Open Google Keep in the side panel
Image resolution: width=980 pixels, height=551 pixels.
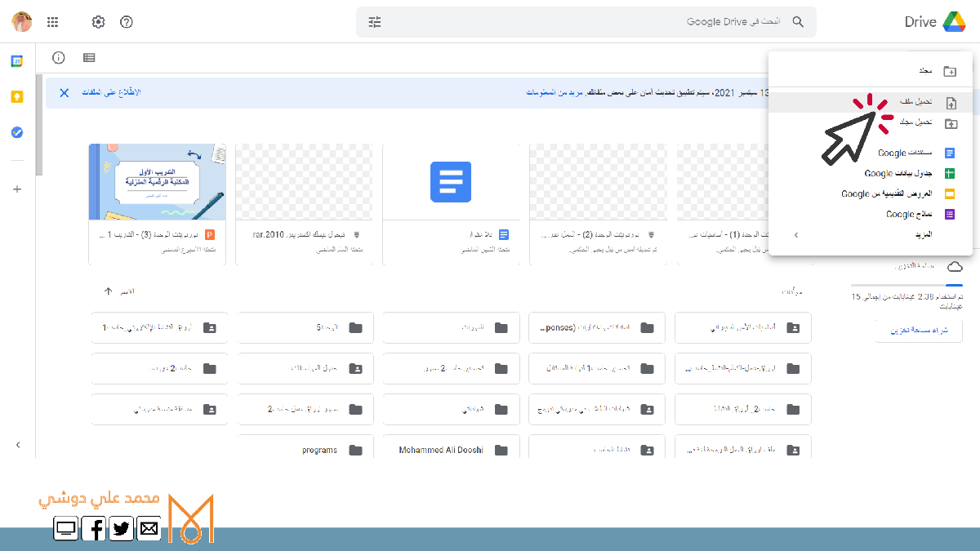coord(17,97)
